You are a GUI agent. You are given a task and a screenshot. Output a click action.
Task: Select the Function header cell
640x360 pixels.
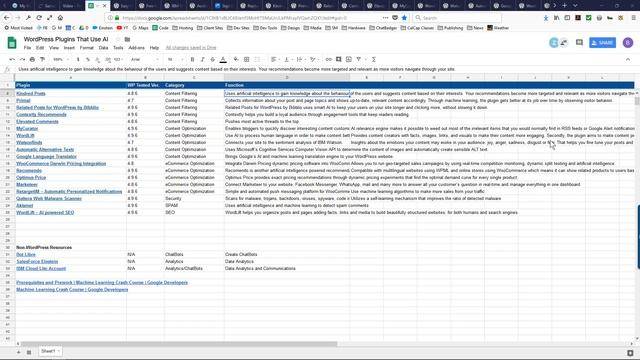pos(287,85)
